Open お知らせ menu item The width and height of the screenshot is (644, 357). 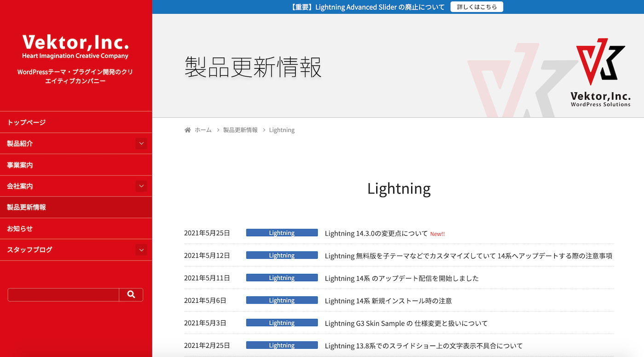pos(76,228)
